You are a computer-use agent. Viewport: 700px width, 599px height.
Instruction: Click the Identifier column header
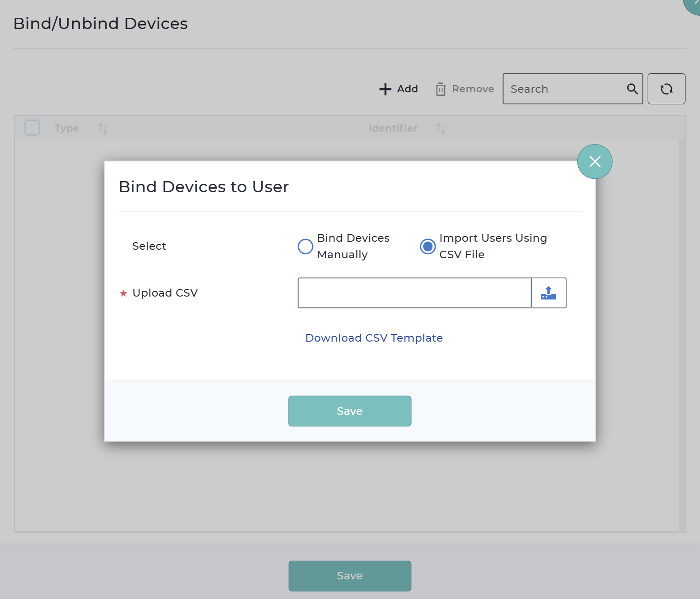(x=393, y=128)
